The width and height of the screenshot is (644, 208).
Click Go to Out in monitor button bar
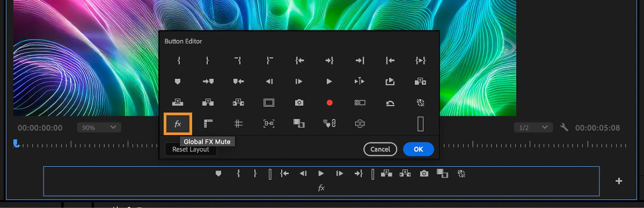tap(358, 173)
